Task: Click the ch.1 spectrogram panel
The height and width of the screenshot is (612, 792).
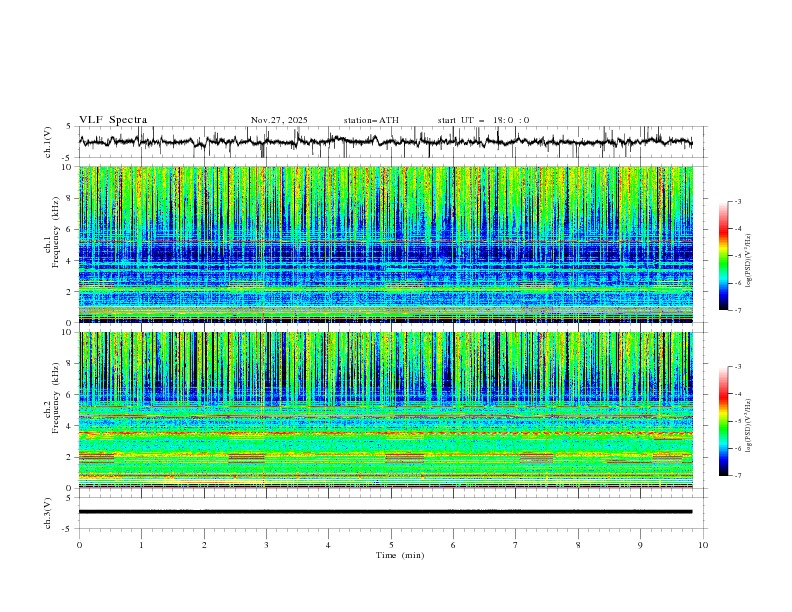Action: [386, 244]
